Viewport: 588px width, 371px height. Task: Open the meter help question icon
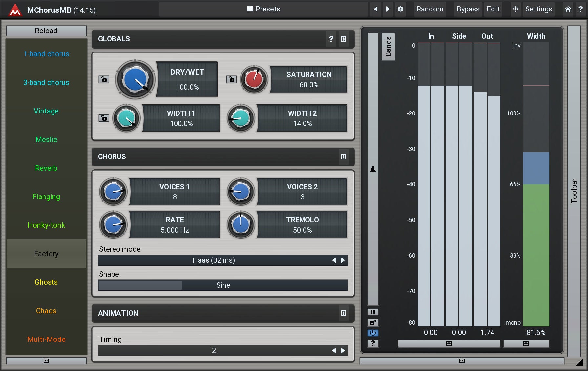point(373,343)
